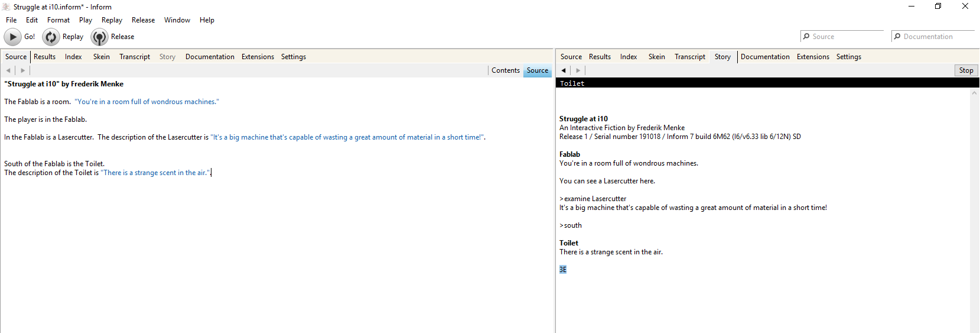Select the right panel Documentation tab
980x333 pixels.
tap(765, 57)
